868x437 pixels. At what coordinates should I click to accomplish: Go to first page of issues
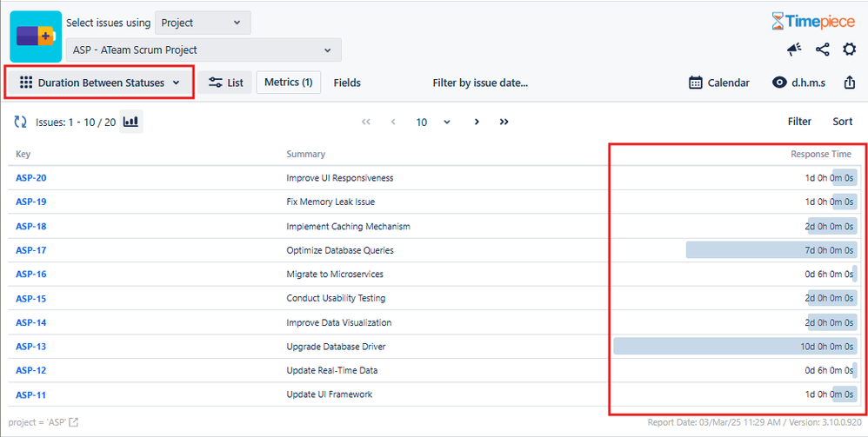point(366,122)
